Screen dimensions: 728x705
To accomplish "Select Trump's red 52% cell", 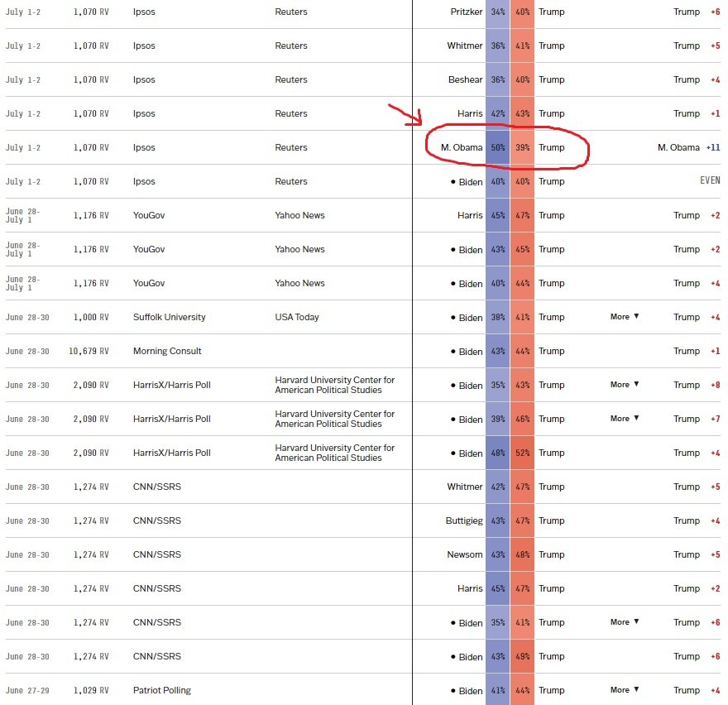I will [523, 453].
